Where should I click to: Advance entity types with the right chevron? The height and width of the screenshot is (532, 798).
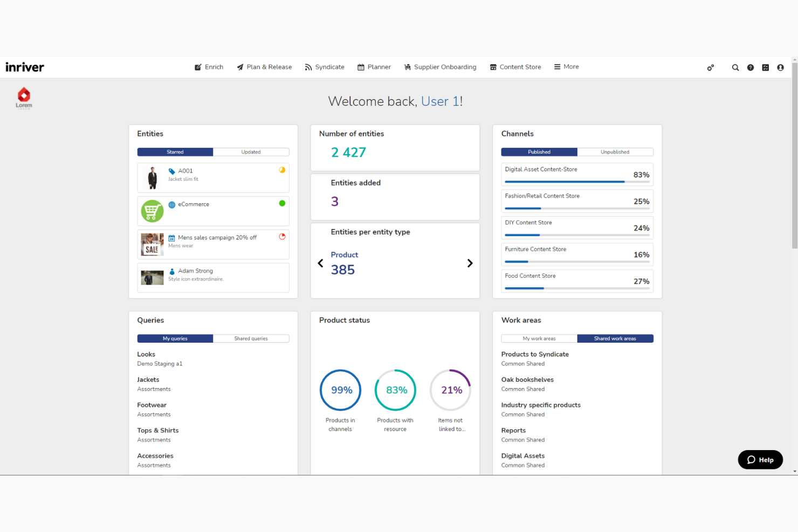470,263
